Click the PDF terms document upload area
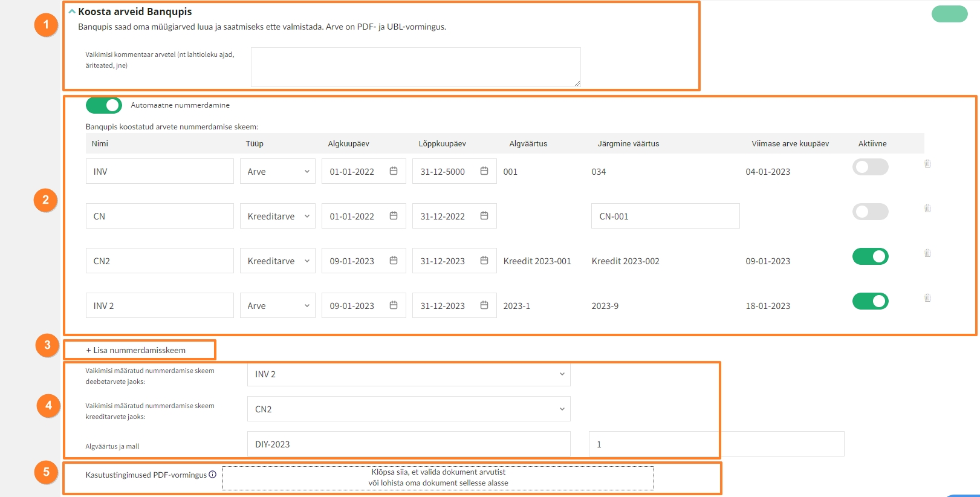980x497 pixels. tap(438, 478)
